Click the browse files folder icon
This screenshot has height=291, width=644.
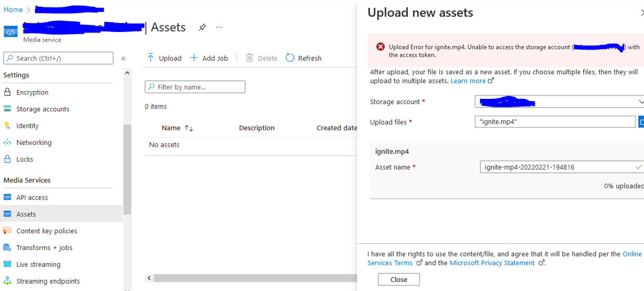click(x=641, y=122)
